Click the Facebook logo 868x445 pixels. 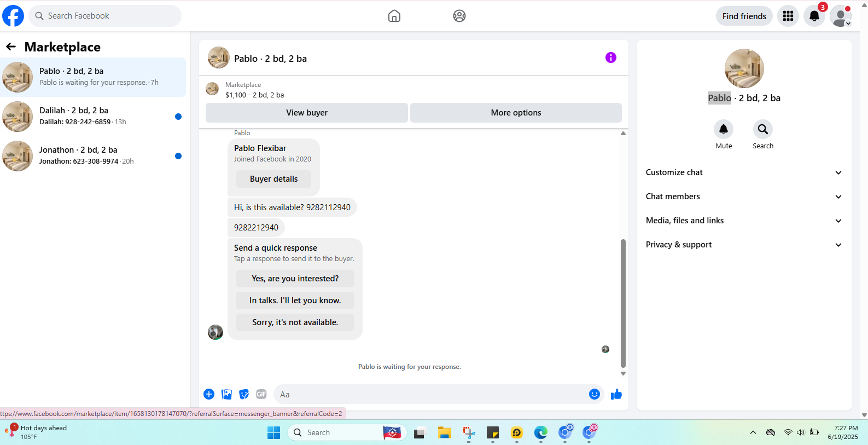(13, 16)
